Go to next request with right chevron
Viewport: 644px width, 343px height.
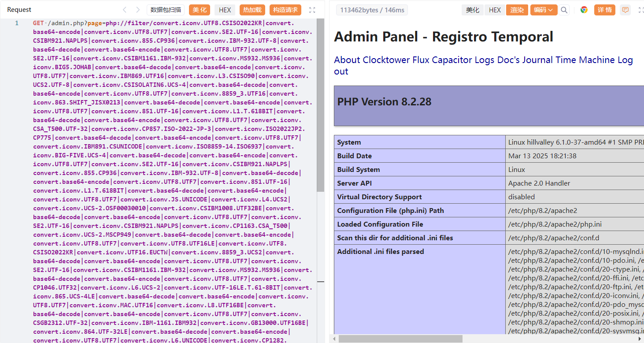tap(138, 10)
